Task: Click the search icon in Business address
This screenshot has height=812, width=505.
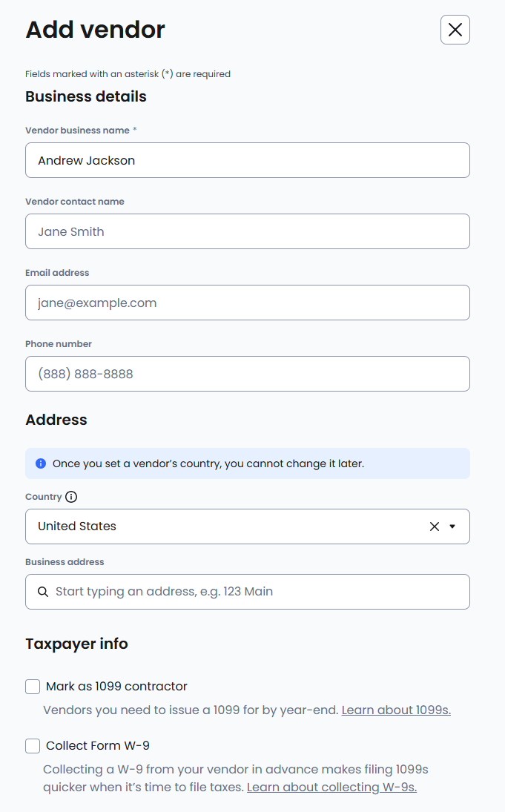Action: pos(43,592)
